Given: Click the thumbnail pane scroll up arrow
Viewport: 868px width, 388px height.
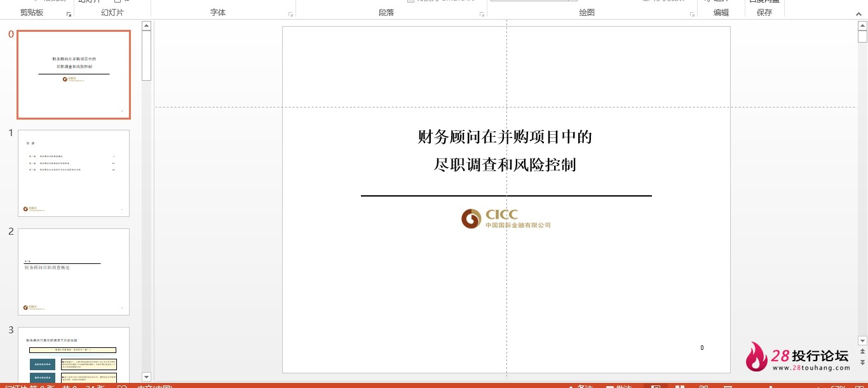Looking at the screenshot, I should click(x=146, y=25).
